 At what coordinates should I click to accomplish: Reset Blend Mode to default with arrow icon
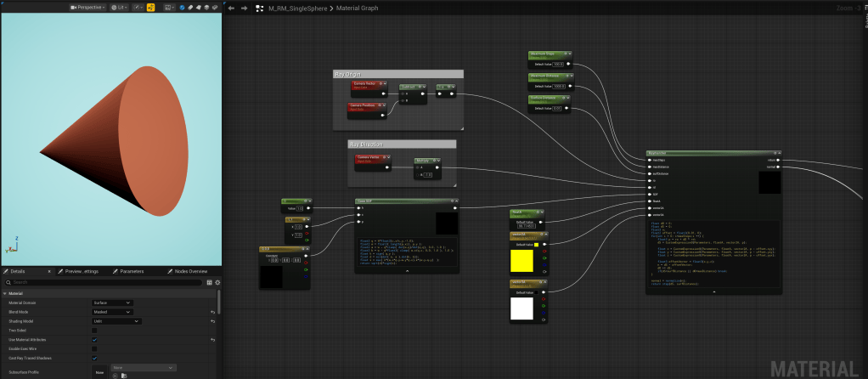click(x=212, y=312)
